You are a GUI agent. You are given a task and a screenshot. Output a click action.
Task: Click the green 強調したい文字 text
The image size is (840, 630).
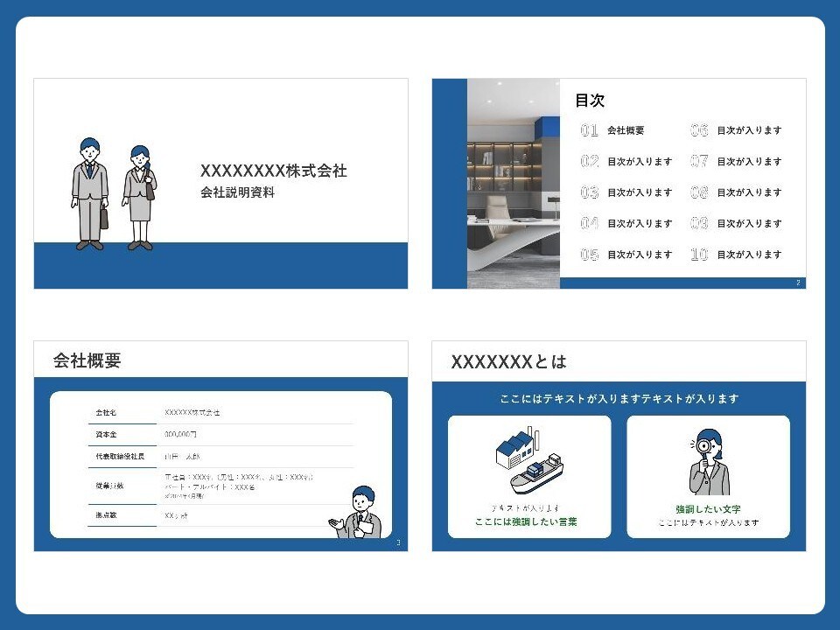tap(708, 509)
